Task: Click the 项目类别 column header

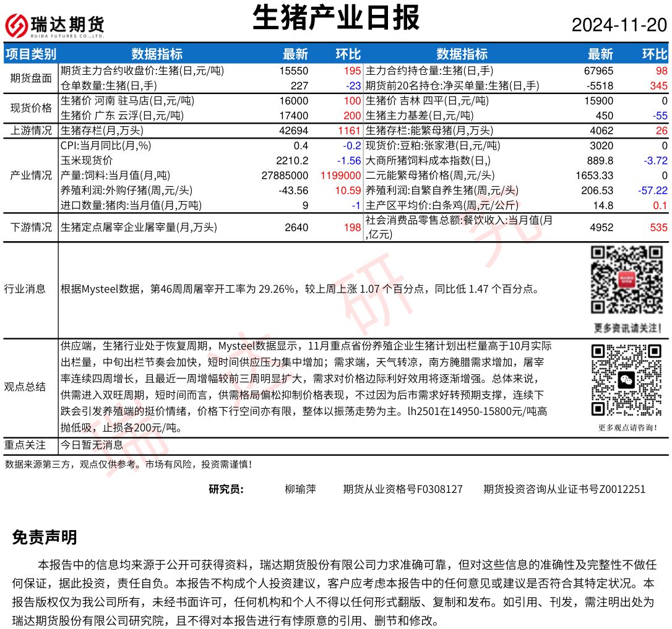Action: 30,54
